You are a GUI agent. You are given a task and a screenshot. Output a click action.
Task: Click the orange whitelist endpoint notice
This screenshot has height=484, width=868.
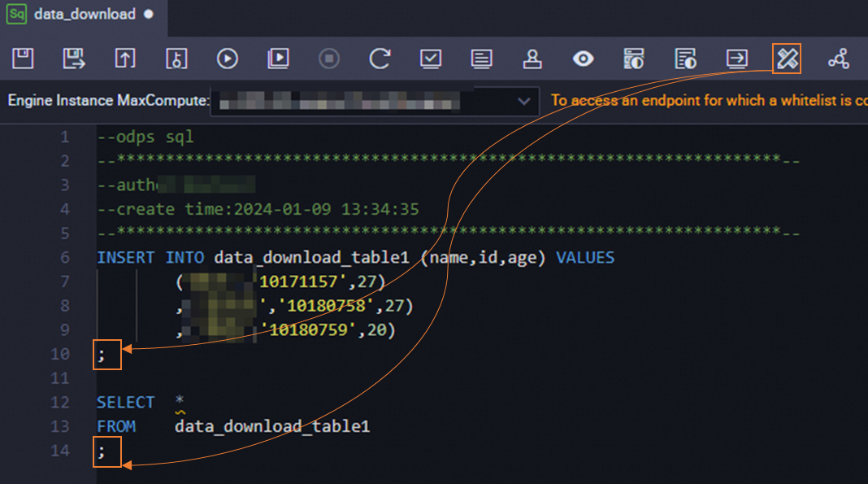click(710, 100)
